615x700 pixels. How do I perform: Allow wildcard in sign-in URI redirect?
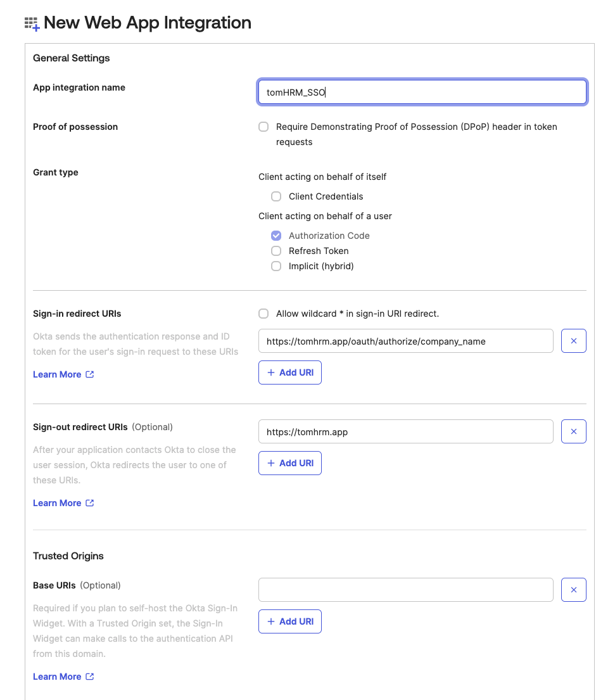pos(263,314)
